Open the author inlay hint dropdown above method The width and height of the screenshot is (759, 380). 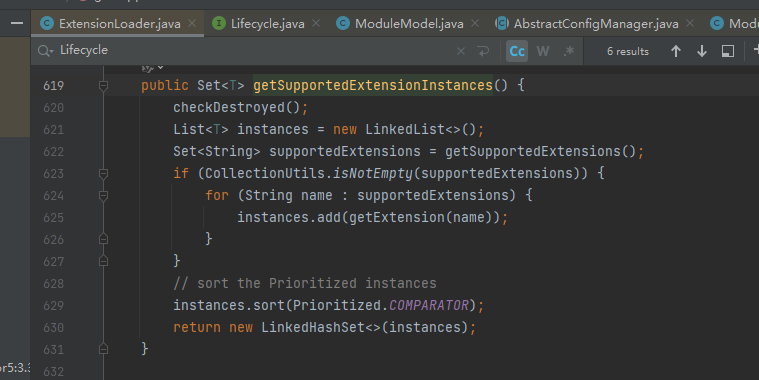point(152,68)
